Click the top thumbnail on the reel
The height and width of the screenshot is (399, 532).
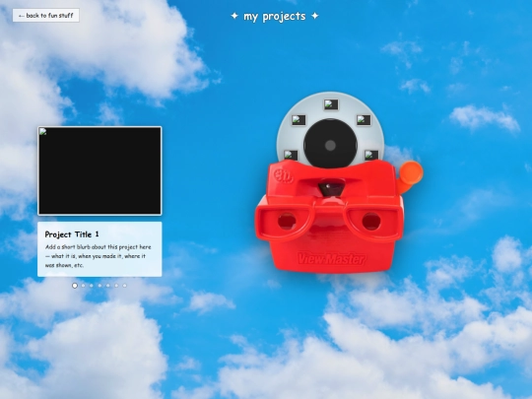(331, 104)
